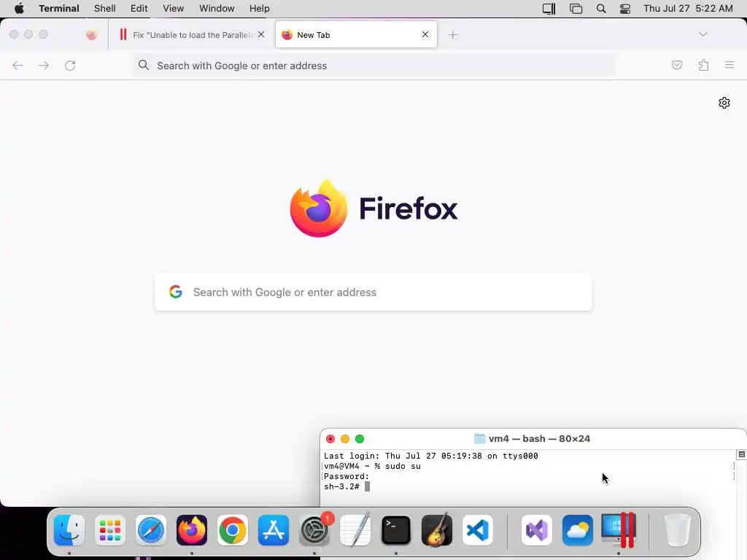
Task: Click the Password: line in Terminal
Action: pos(347,476)
